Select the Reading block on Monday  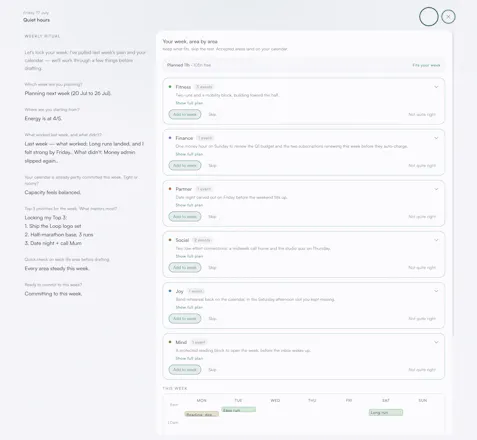click(202, 414)
